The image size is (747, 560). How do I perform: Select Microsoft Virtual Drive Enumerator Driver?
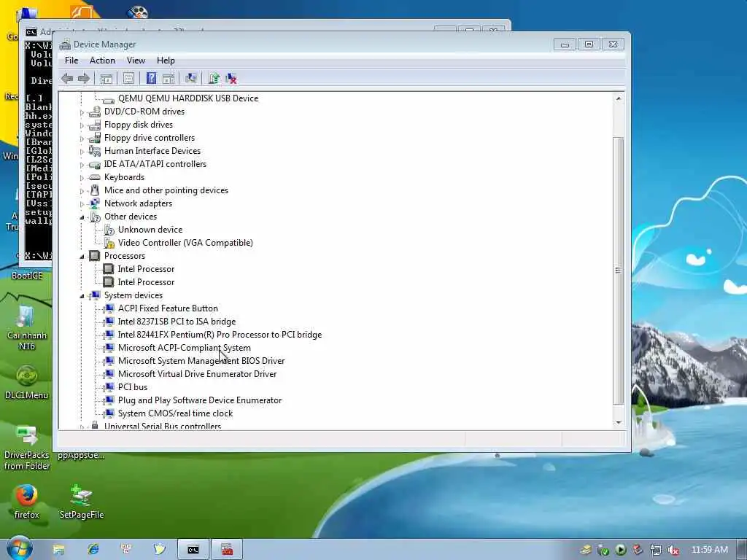(x=197, y=374)
